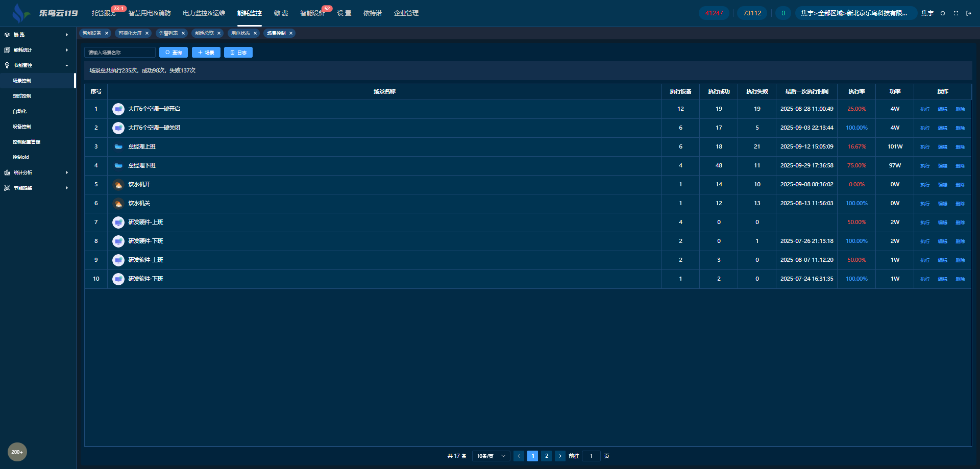Screen dimensions: 980x469
Task: Click the fullscreen toggle icon in header
Action: [x=956, y=13]
